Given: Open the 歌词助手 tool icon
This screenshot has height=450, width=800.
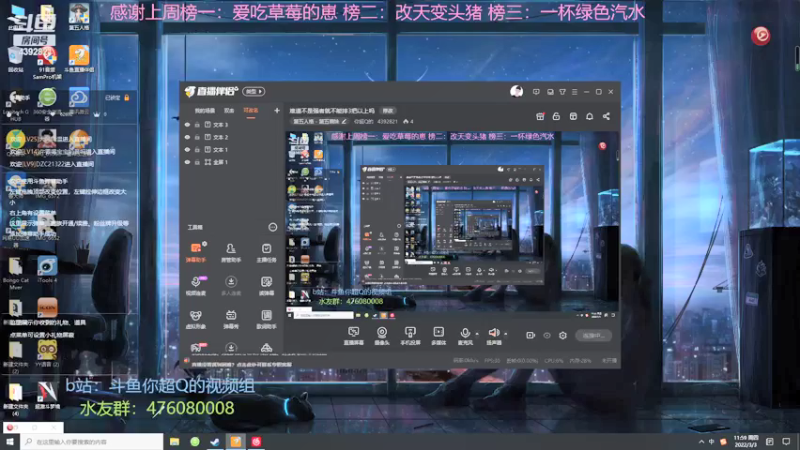Looking at the screenshot, I should [266, 319].
